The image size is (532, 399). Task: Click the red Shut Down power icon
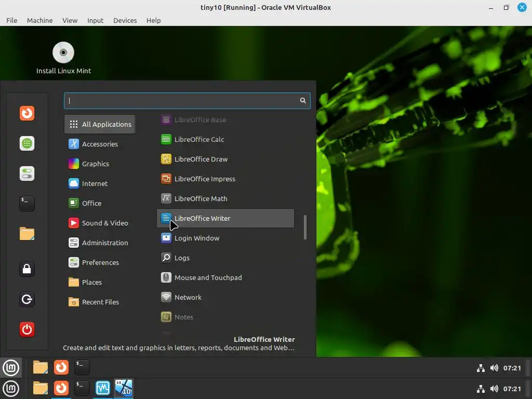tap(27, 329)
